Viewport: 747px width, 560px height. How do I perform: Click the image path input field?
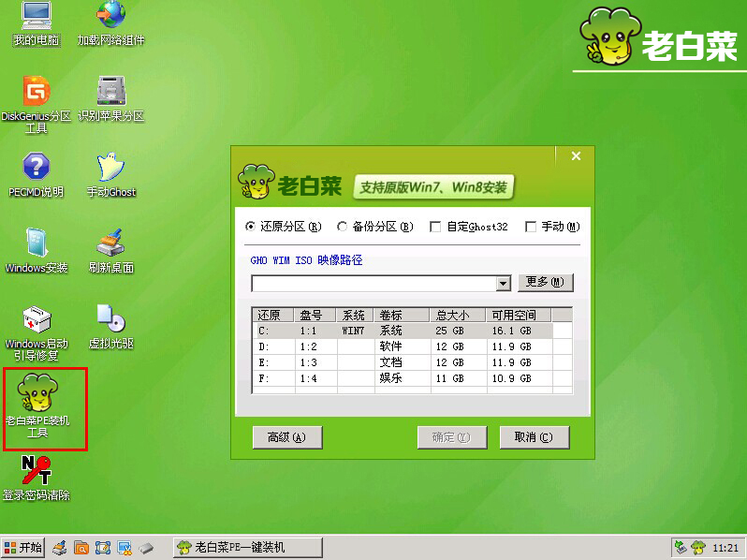(x=374, y=284)
